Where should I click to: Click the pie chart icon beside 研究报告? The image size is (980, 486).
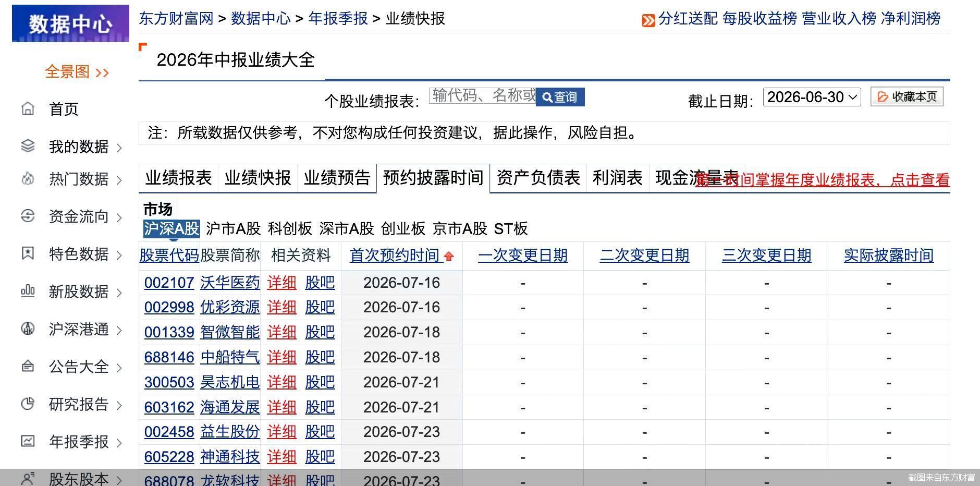[28, 404]
